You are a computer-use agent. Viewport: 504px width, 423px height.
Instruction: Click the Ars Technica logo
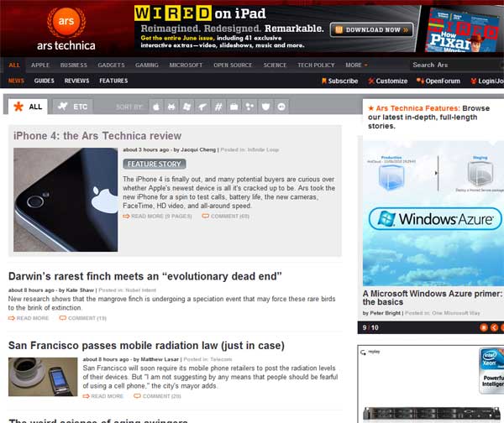coord(66,29)
